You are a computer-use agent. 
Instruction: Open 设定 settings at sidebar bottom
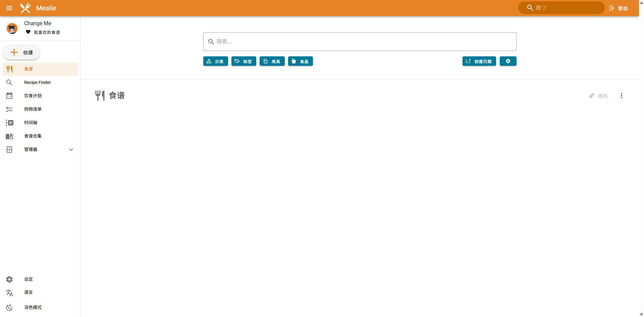coord(40,279)
